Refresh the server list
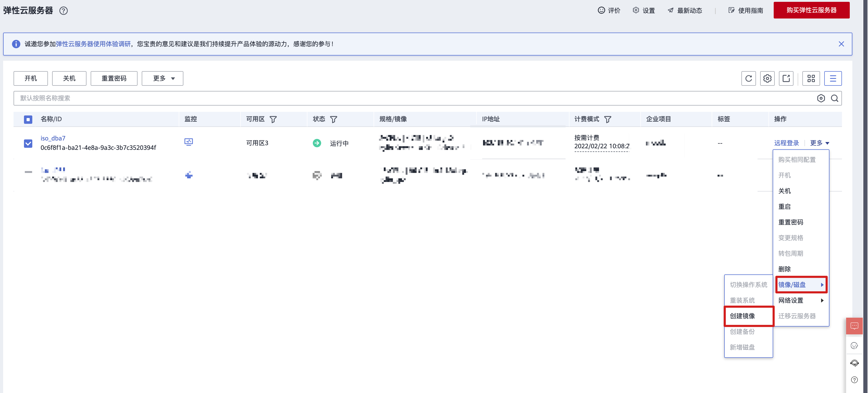The height and width of the screenshot is (393, 868). point(748,78)
